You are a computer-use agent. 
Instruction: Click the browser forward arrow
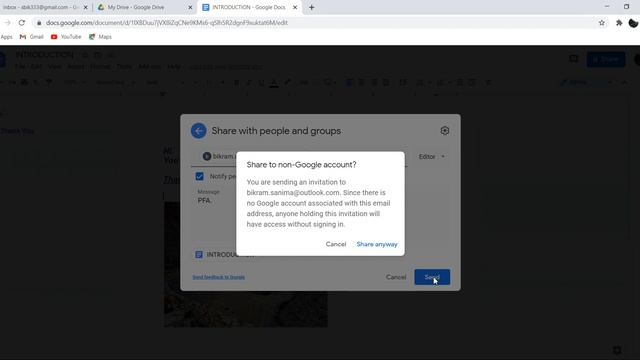point(7,23)
